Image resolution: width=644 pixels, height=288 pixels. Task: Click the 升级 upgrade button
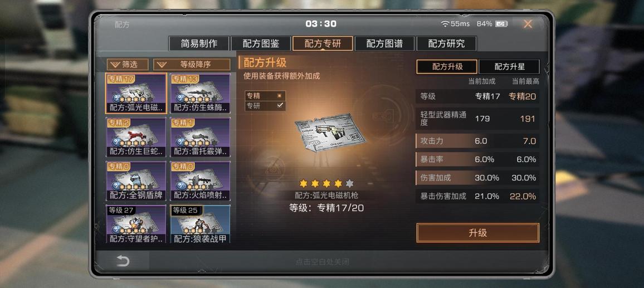tap(477, 233)
